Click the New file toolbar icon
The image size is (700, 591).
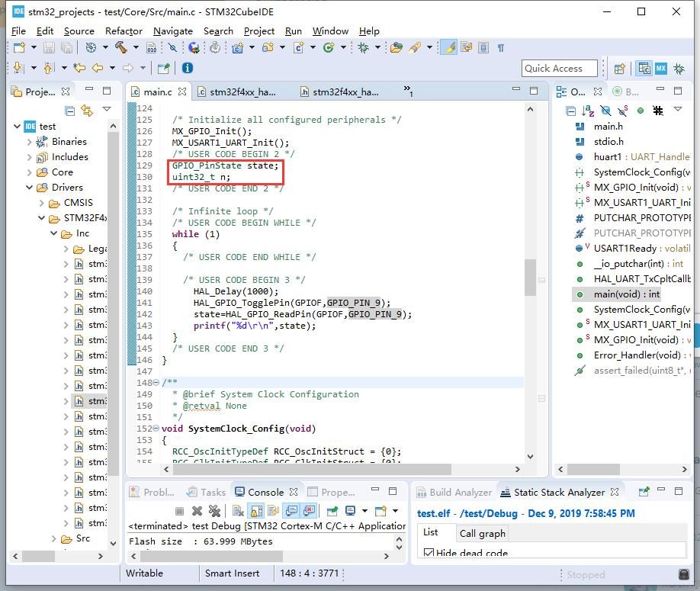pyautogui.click(x=19, y=47)
